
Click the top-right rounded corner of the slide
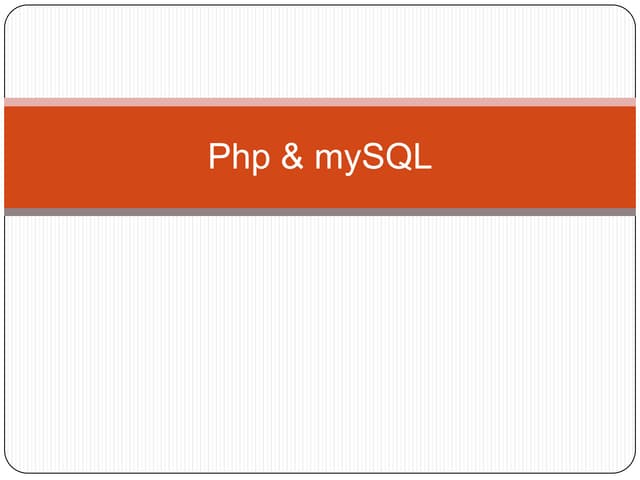click(x=630, y=11)
